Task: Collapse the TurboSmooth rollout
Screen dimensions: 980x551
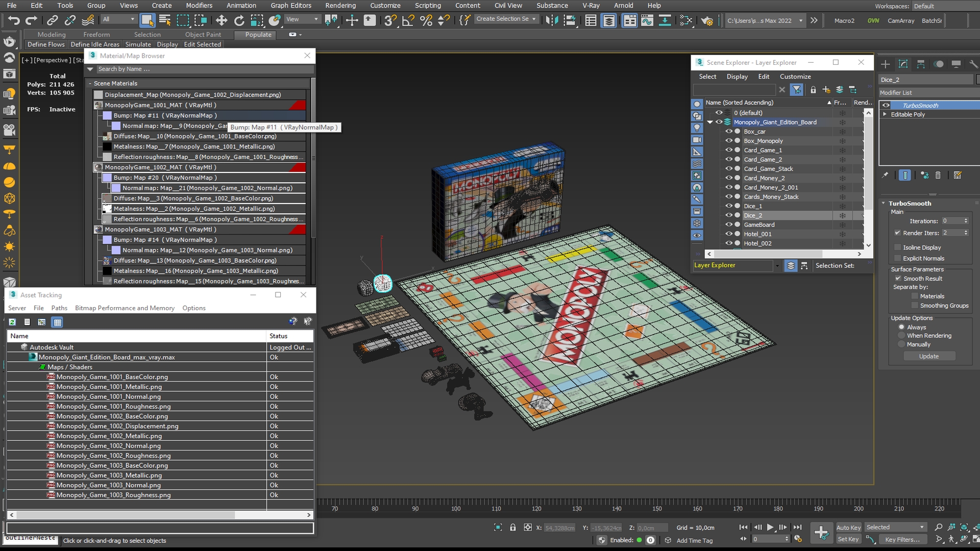Action: click(884, 203)
